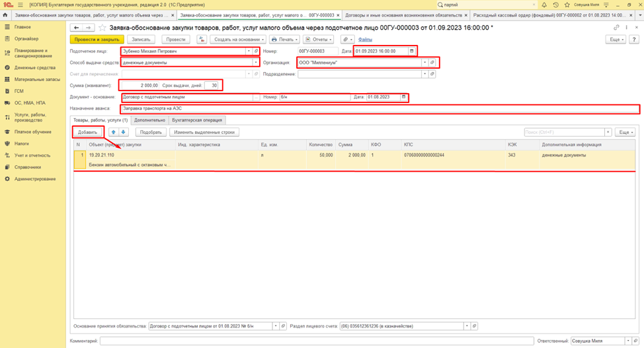Open Печать dropdown menu
The width and height of the screenshot is (644, 348).
284,40
